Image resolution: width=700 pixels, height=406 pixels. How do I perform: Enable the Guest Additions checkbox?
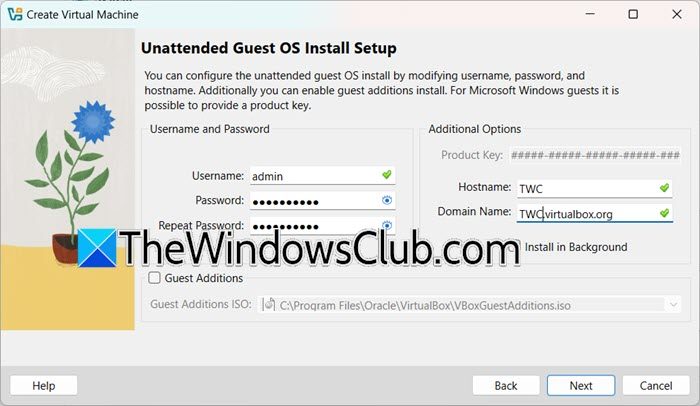pyautogui.click(x=155, y=278)
